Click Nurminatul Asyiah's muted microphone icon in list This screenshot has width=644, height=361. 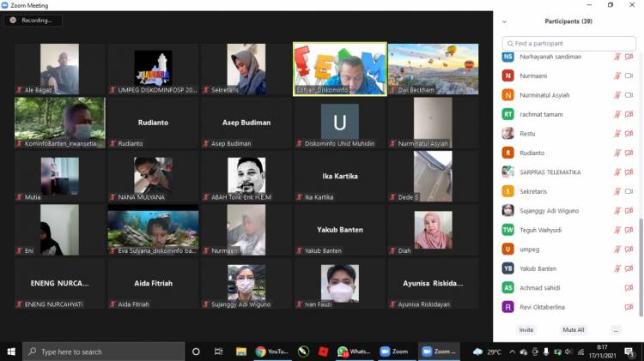click(617, 95)
